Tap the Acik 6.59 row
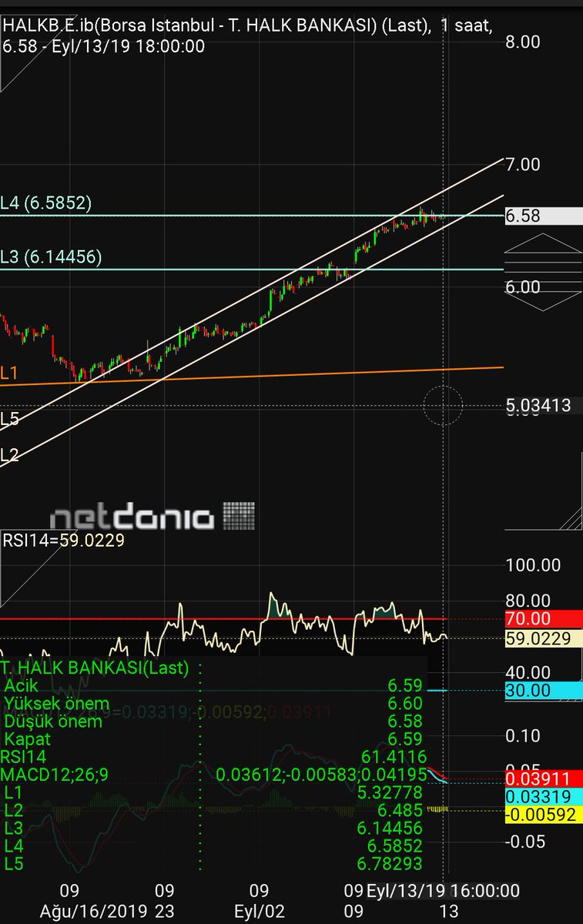 (x=213, y=685)
